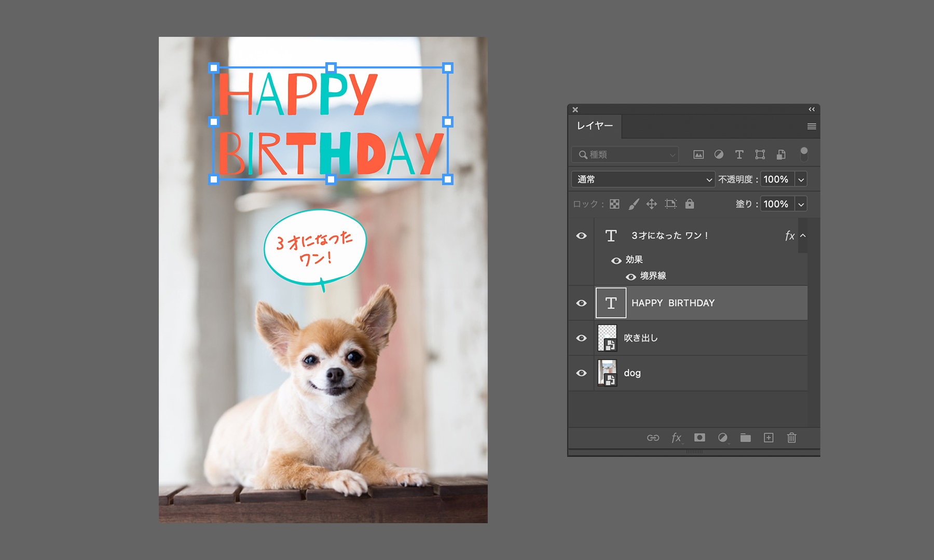934x560 pixels.
Task: Click the pixel layer filter icon
Action: click(698, 155)
